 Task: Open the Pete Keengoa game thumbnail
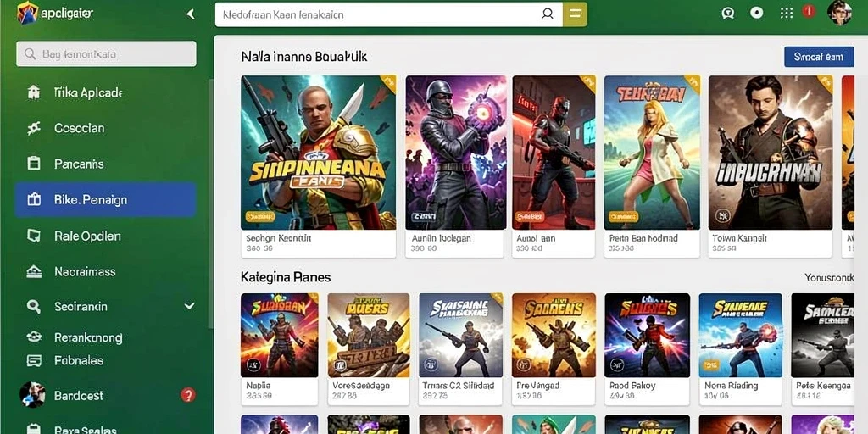click(822, 336)
